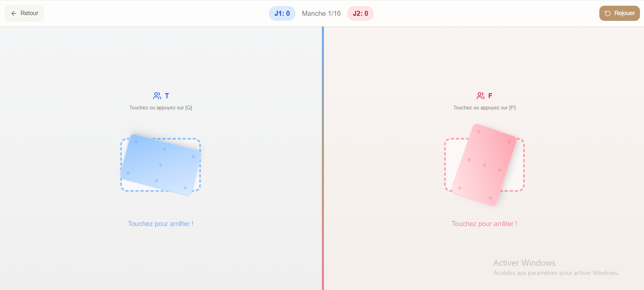Click the back arrow icon beside Retour
This screenshot has width=644, height=290.
pos(14,13)
